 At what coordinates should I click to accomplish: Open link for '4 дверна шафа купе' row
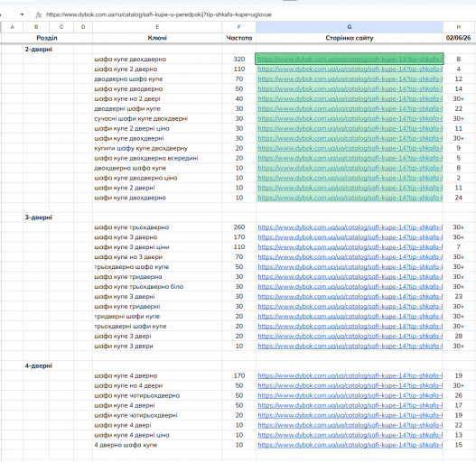(x=350, y=445)
